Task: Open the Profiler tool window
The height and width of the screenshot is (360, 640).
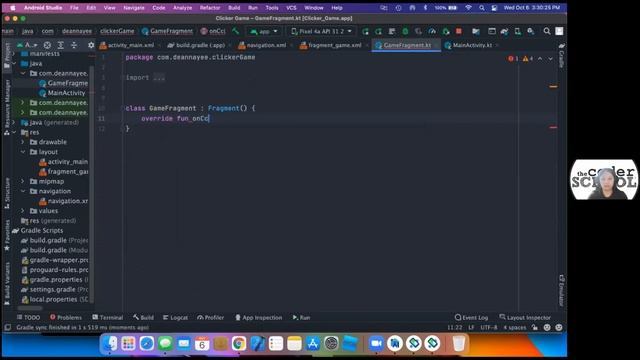Action: pos(211,318)
